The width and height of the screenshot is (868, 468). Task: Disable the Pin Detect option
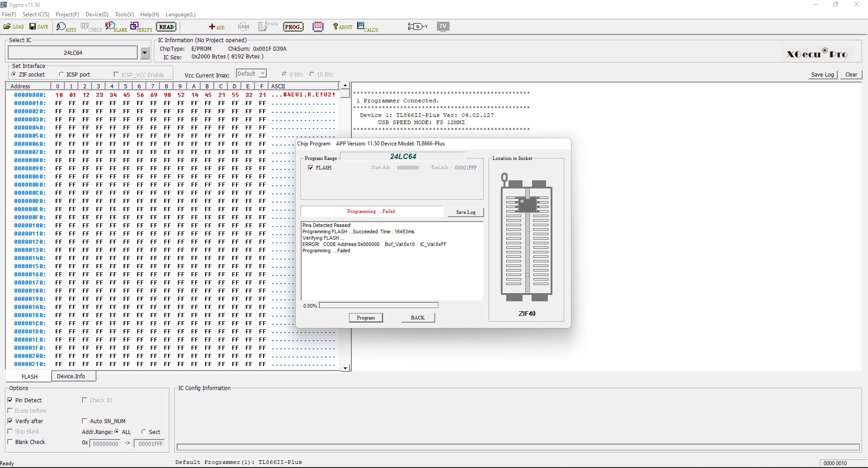pyautogui.click(x=10, y=400)
